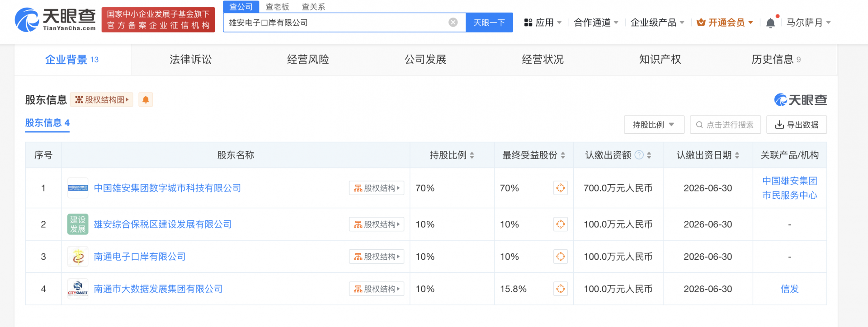Screen dimensions: 868x327
Task: Clear the search box with X icon
Action: coord(453,23)
